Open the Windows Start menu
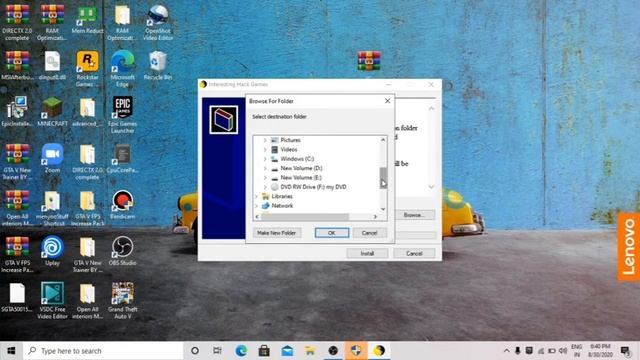The height and width of the screenshot is (360, 640). tap(11, 351)
